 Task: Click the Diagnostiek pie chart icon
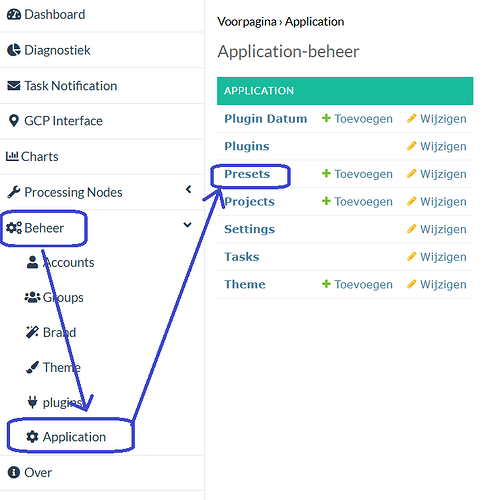point(14,50)
